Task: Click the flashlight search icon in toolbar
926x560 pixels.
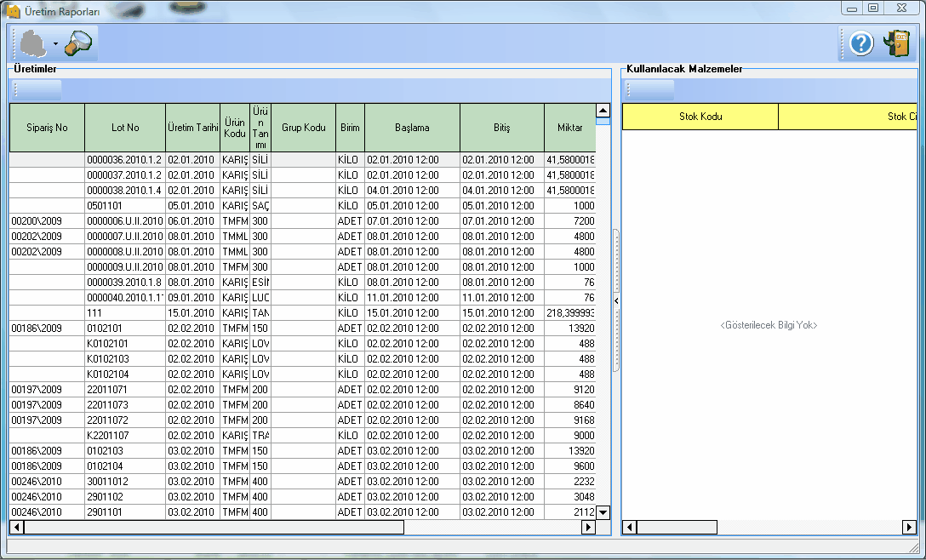Action: 78,43
